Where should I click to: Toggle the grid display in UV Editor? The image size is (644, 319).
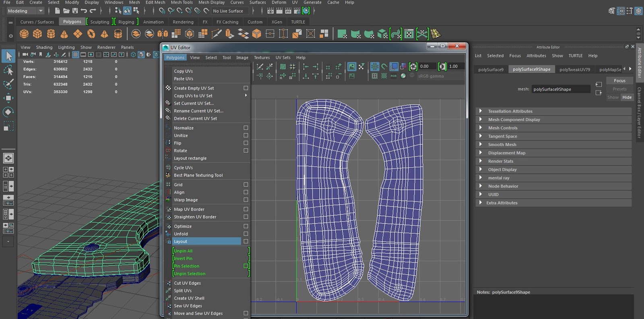374,66
